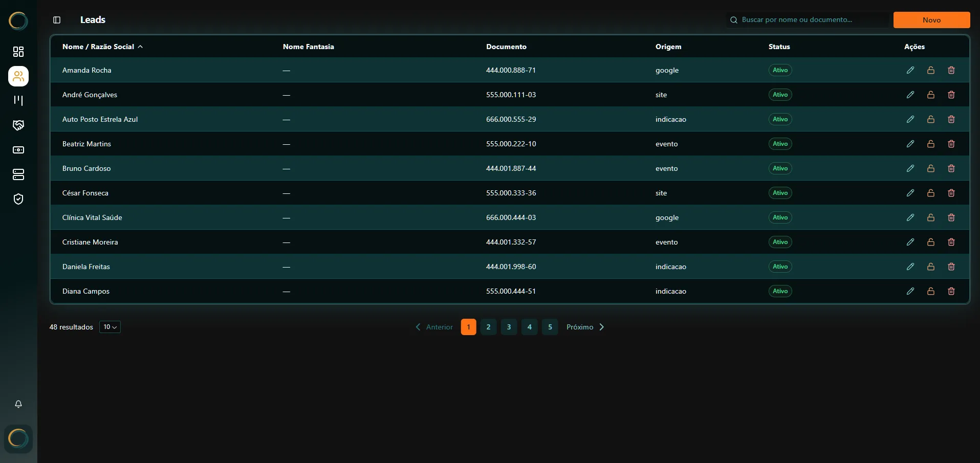Screen dimensions: 980x463
Task: Go to page 3
Action: click(509, 327)
